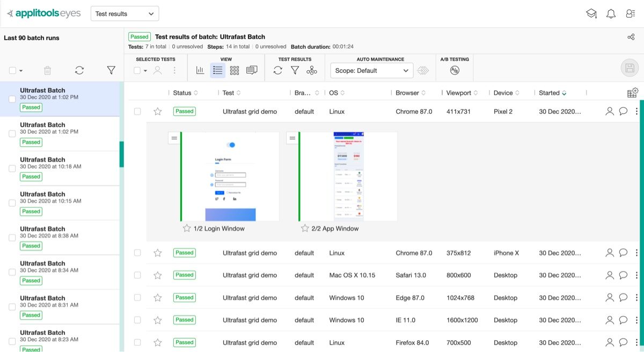Delete selected batch with trash icon
Image resolution: width=644 pixels, height=352 pixels.
[47, 70]
